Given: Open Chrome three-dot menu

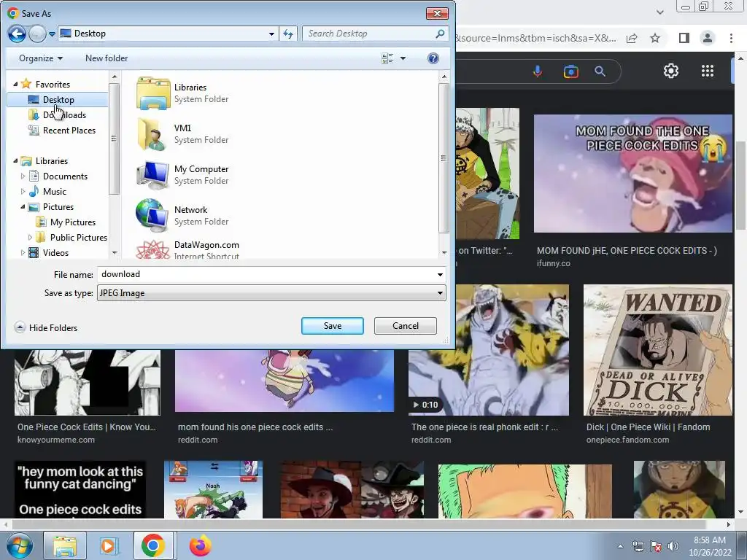Looking at the screenshot, I should pos(731,38).
